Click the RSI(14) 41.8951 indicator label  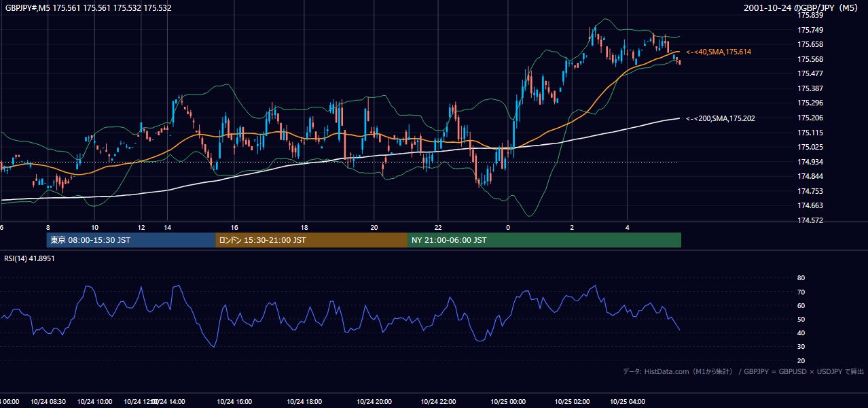[30, 258]
